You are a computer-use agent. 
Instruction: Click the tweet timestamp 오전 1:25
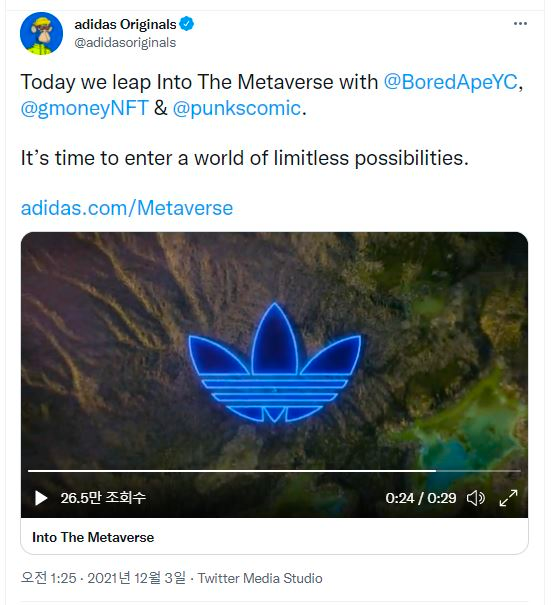pyautogui.click(x=49, y=578)
